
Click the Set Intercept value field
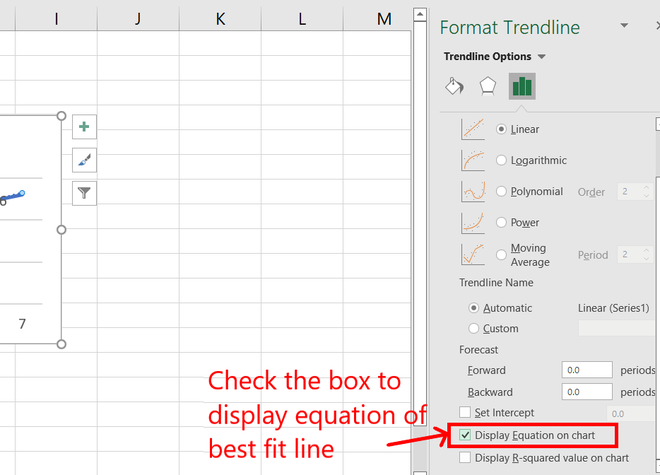coord(631,414)
